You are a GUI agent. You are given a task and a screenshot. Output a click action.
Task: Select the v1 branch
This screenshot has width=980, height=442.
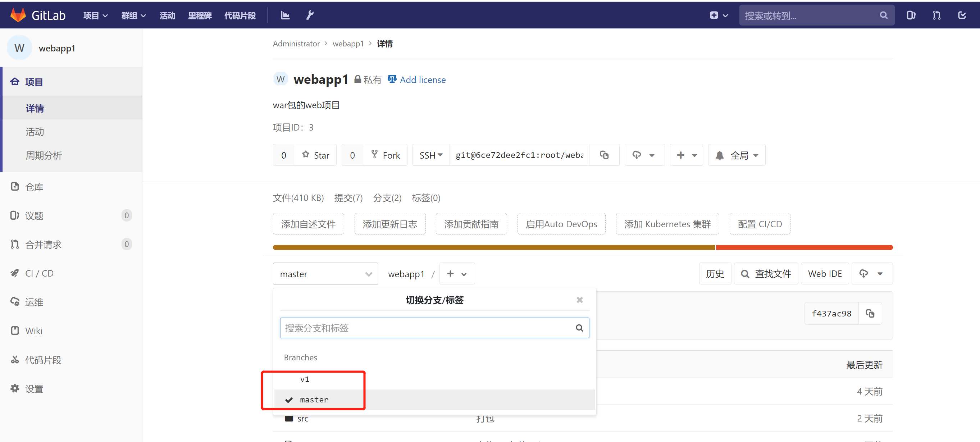(x=305, y=379)
